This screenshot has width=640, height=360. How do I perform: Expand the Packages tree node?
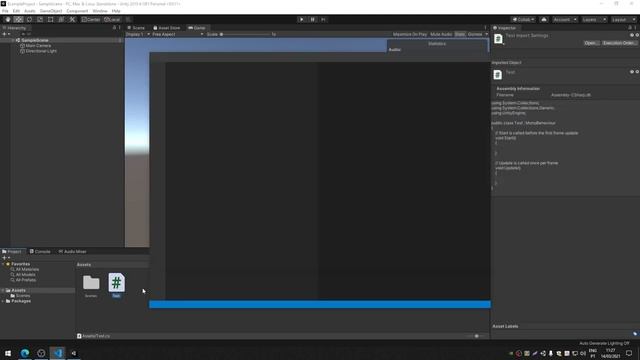click(x=3, y=301)
